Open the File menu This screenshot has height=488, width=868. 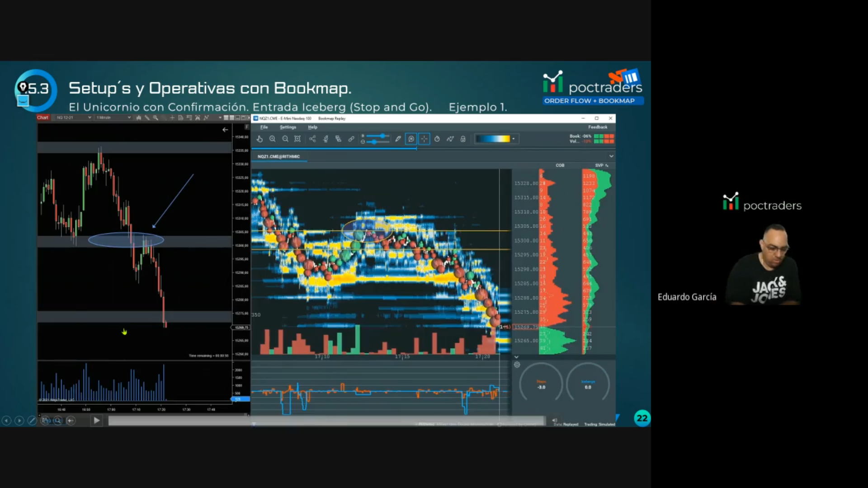coord(264,127)
